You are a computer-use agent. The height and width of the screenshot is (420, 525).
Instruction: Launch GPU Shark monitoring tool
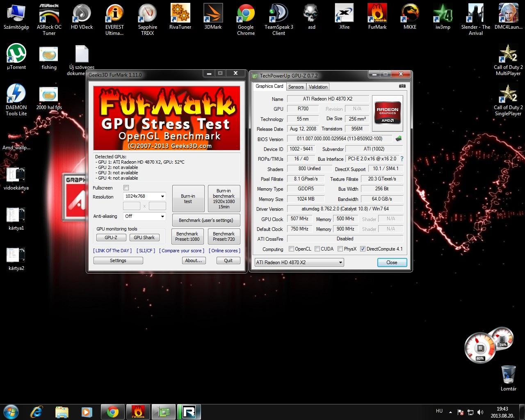(144, 237)
